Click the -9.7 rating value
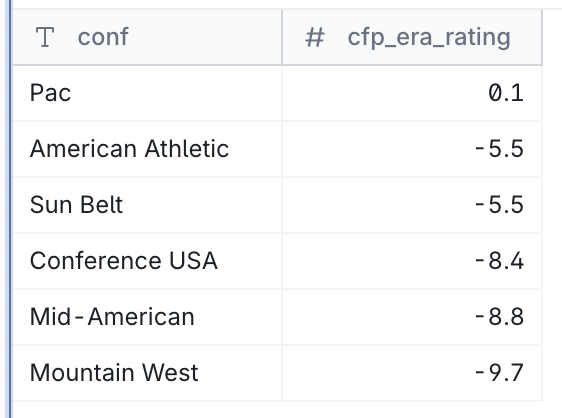Screen dimensions: 562x418 coord(499,373)
